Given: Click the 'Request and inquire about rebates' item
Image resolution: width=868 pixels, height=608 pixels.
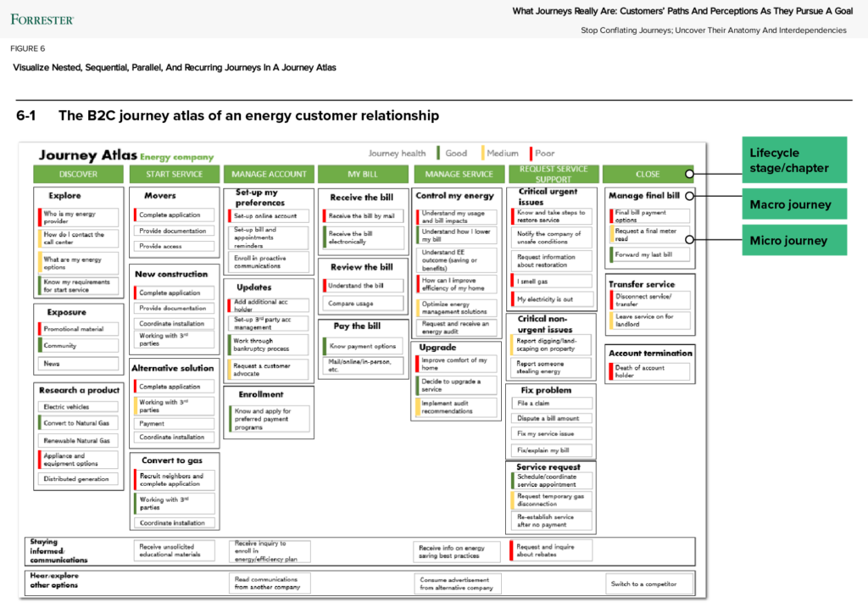Looking at the screenshot, I should [x=552, y=550].
